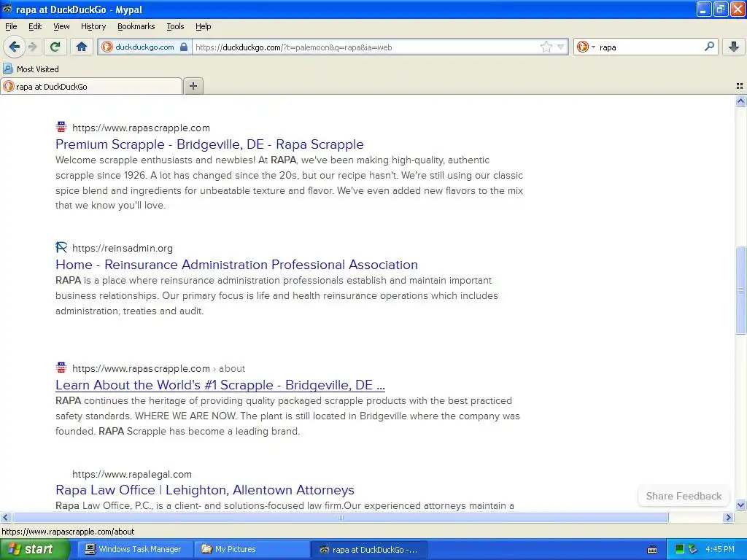Screen dimensions: 747x560
Task: Click the https://www.rapascrapple.com URL text
Action: (x=141, y=128)
